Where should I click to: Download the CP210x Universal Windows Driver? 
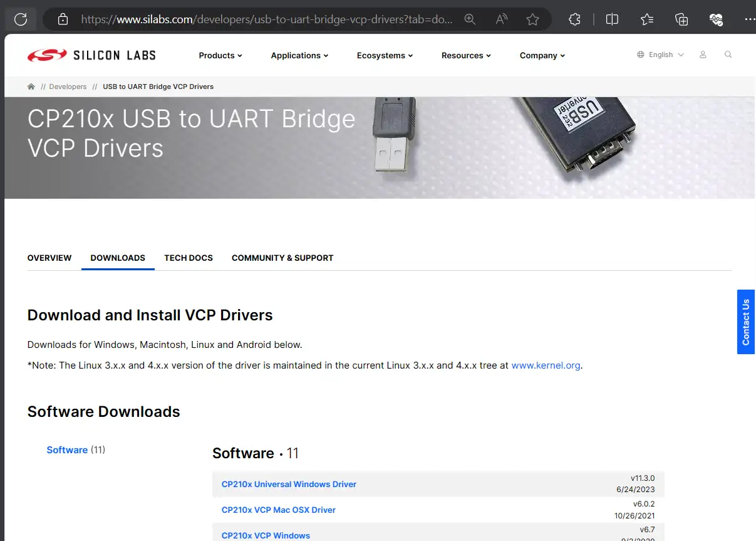(x=289, y=484)
